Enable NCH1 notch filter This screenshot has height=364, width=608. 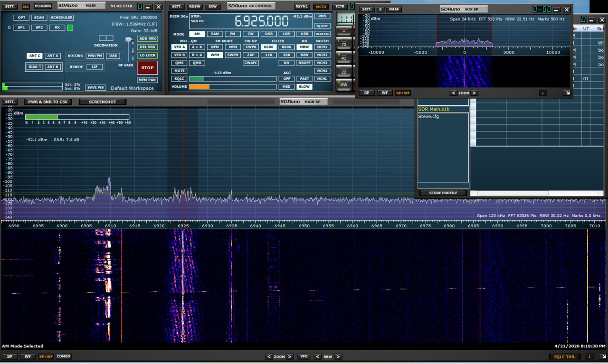[322, 47]
